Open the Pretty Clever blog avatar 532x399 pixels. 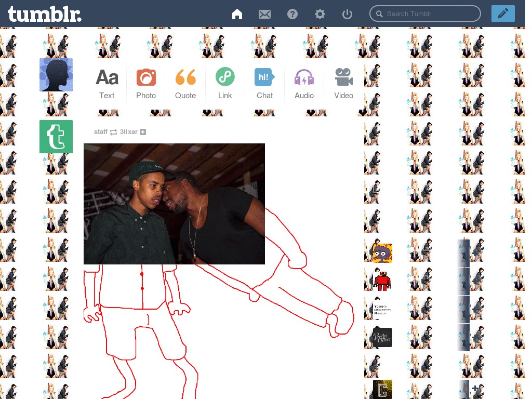coord(382,337)
